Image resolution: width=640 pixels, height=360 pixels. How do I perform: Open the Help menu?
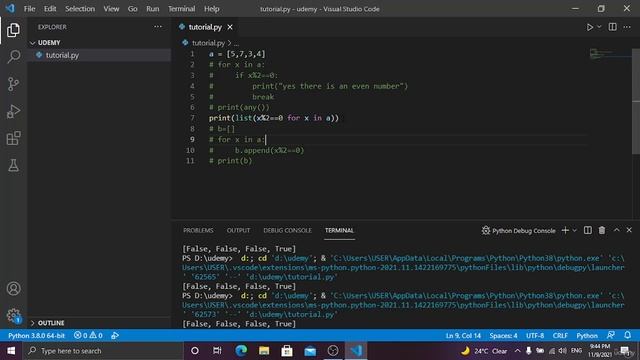point(211,9)
